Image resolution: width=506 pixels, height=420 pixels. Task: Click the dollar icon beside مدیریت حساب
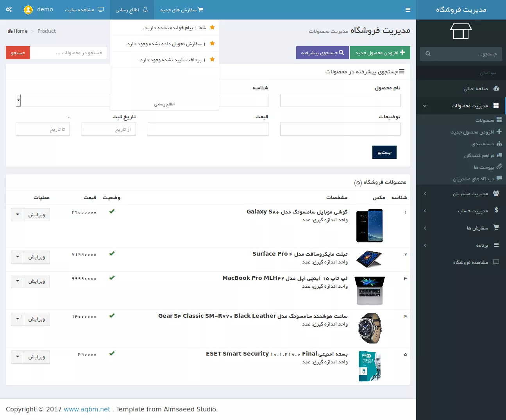pos(496,210)
